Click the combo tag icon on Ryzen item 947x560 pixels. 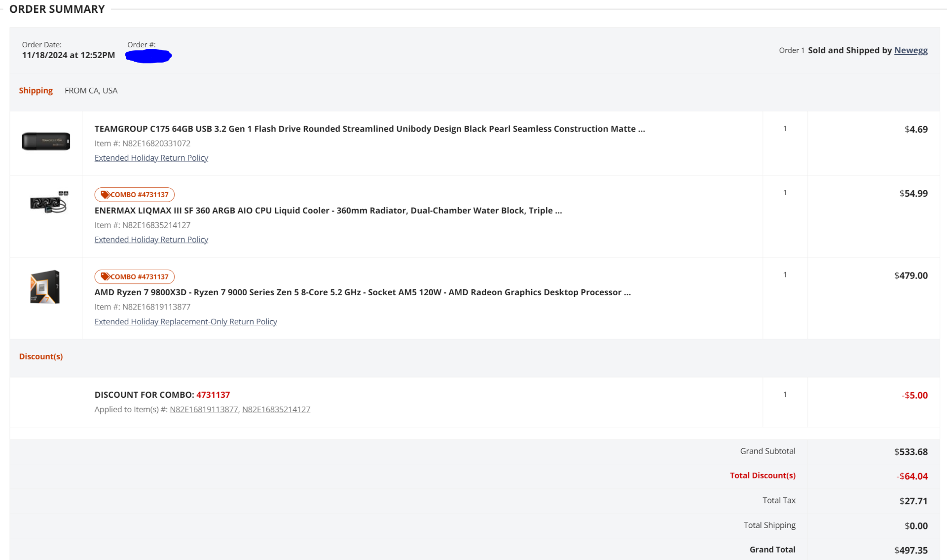105,277
